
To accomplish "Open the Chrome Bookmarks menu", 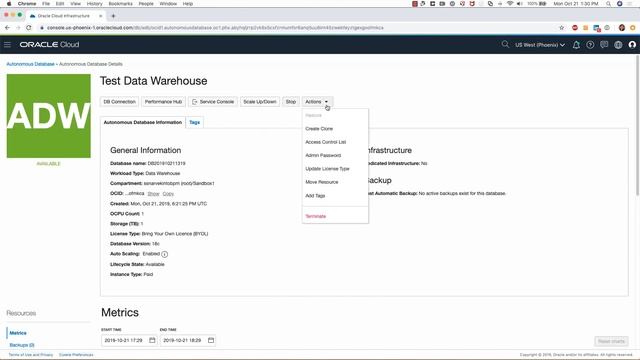I will (x=120, y=4).
